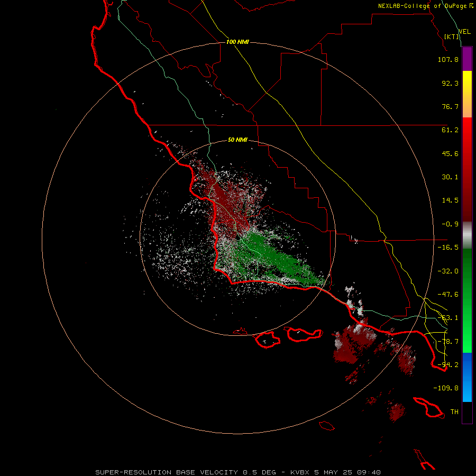Screen dimensions: 476x476
Task: Click the -0.9 velocity legend value
Action: click(x=450, y=224)
